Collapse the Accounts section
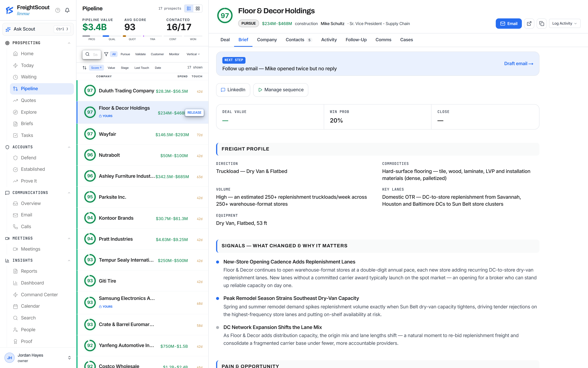588x368 pixels. tap(69, 147)
